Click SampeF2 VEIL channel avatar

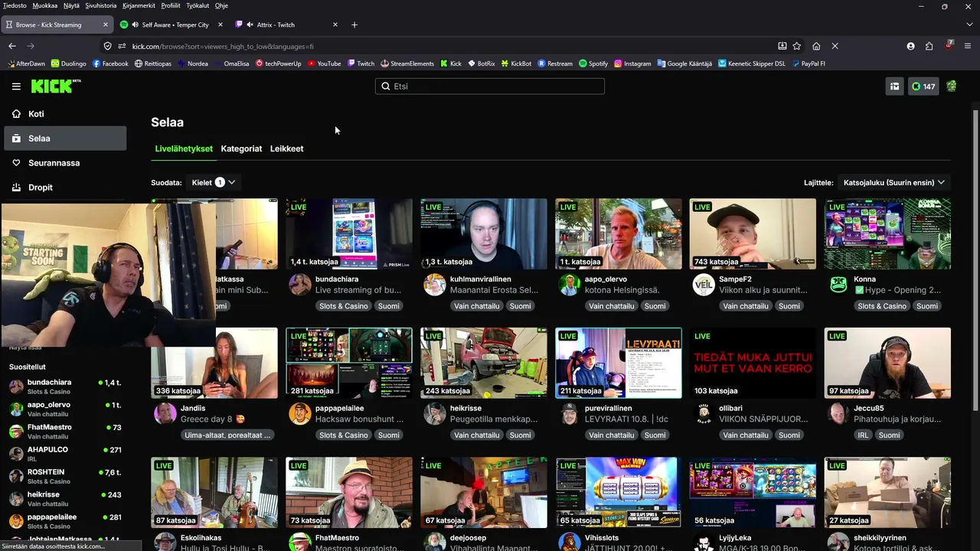click(704, 285)
